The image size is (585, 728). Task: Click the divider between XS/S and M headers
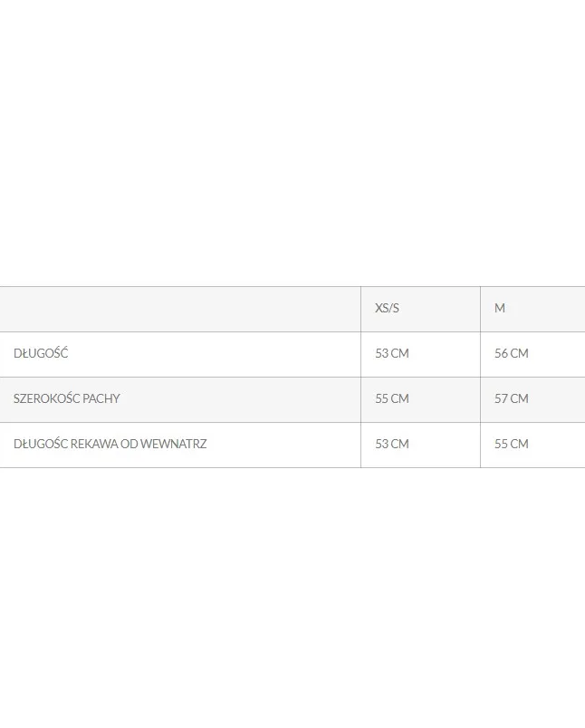(480, 309)
